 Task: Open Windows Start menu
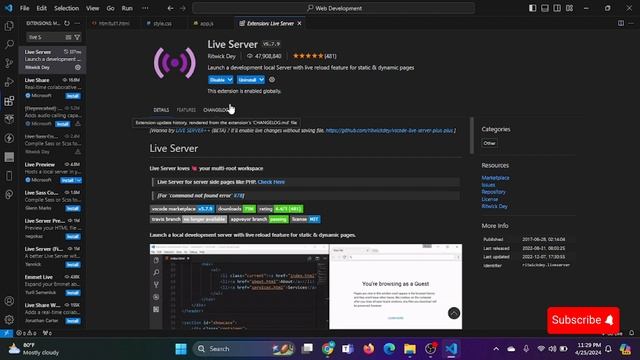point(181,349)
